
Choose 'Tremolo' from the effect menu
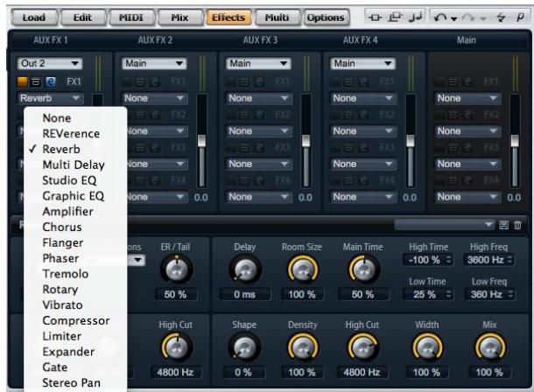pos(66,274)
